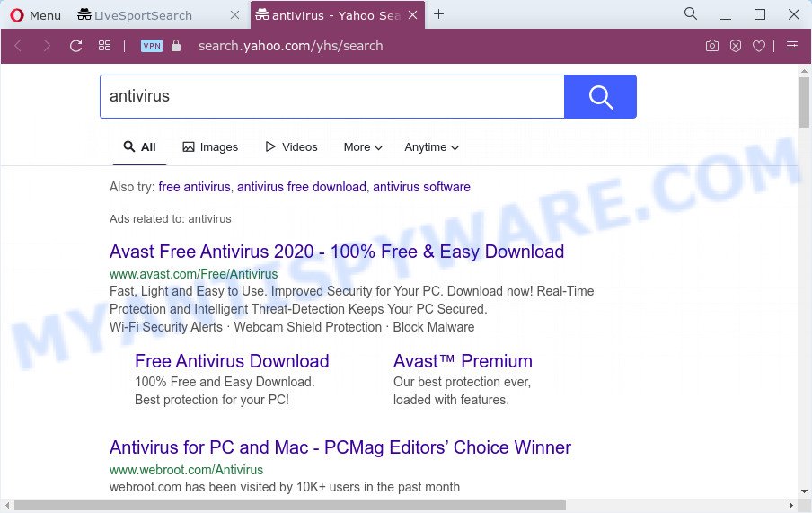
Task: Open a new tab with plus button
Action: (438, 14)
